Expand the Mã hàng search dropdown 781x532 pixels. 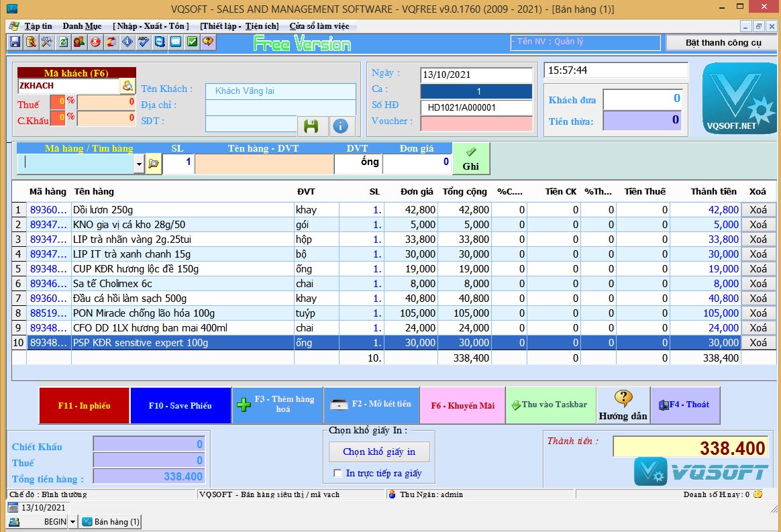point(139,164)
